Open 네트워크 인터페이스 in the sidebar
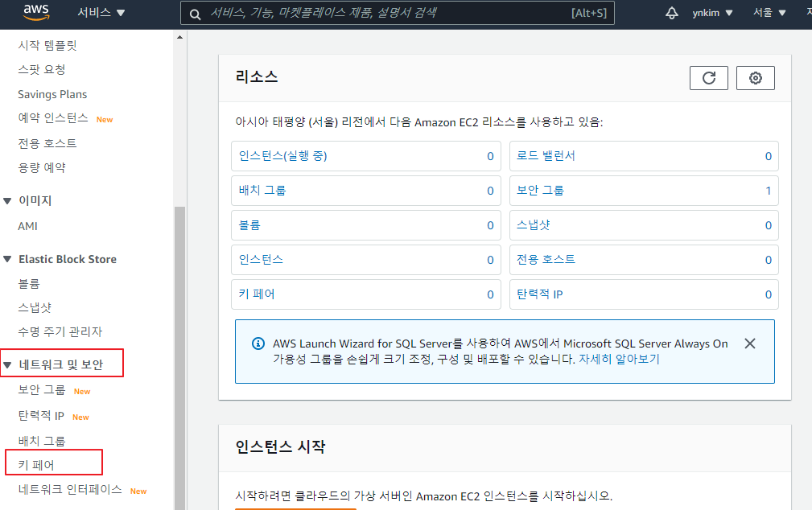This screenshot has height=510, width=812. tap(70, 489)
